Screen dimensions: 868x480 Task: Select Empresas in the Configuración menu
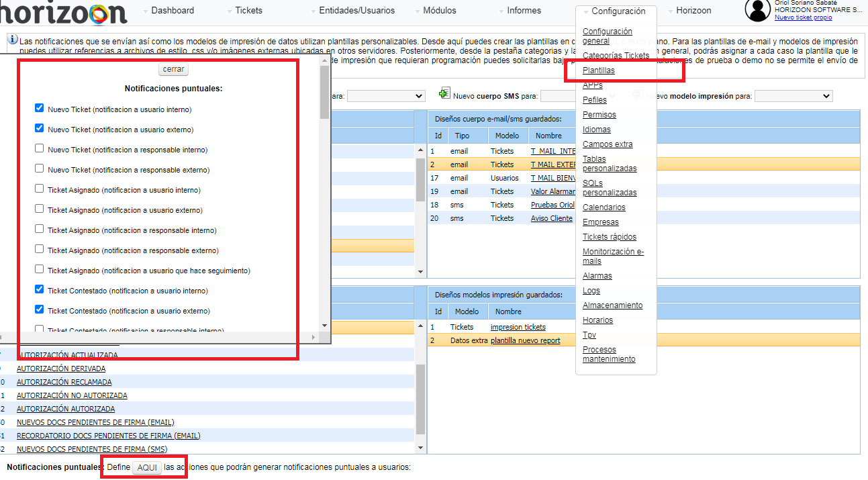(601, 222)
